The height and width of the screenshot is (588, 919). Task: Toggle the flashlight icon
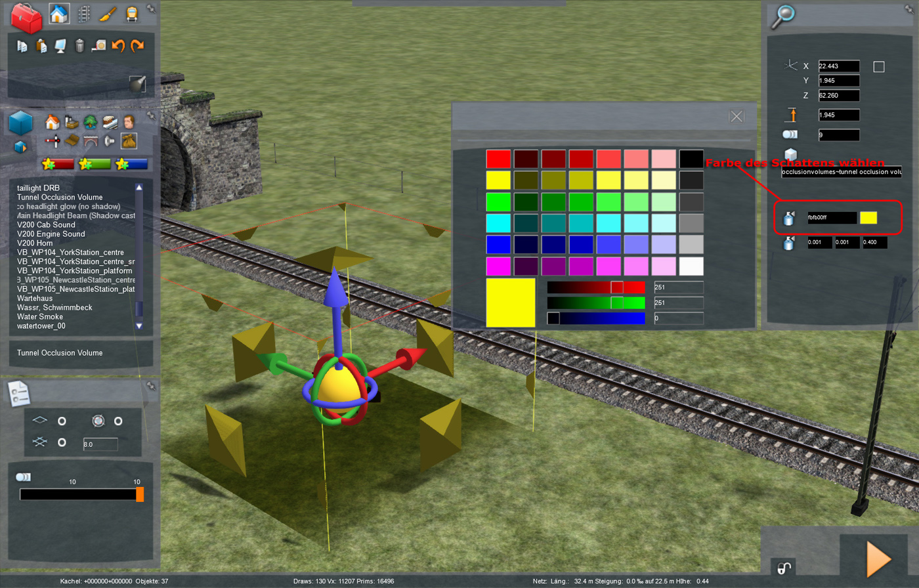click(137, 83)
